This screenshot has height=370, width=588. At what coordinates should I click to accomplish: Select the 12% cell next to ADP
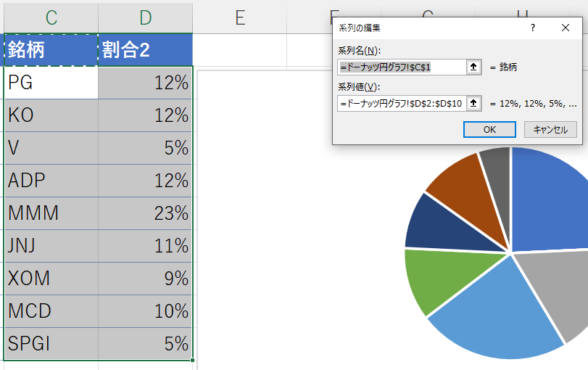click(x=146, y=181)
